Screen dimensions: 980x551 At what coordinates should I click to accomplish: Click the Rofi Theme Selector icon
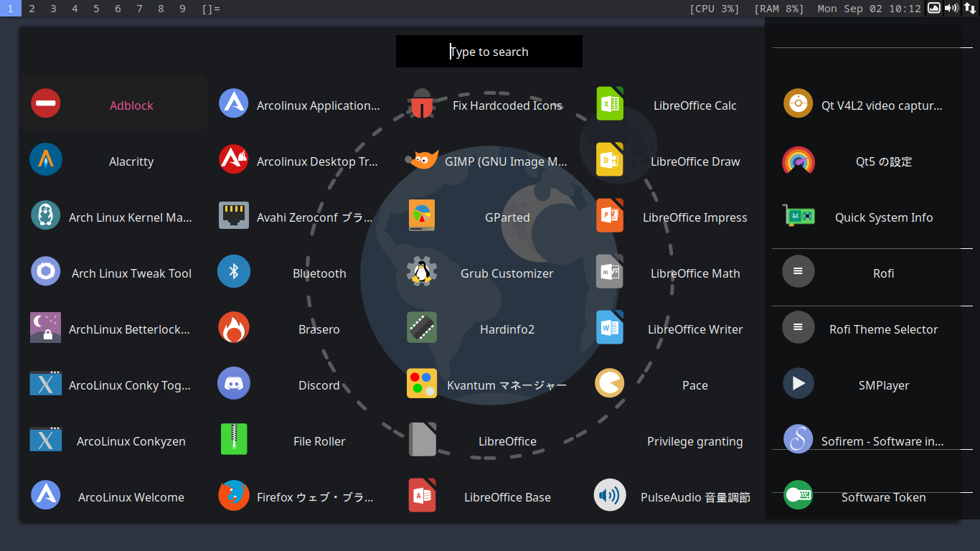click(x=798, y=328)
